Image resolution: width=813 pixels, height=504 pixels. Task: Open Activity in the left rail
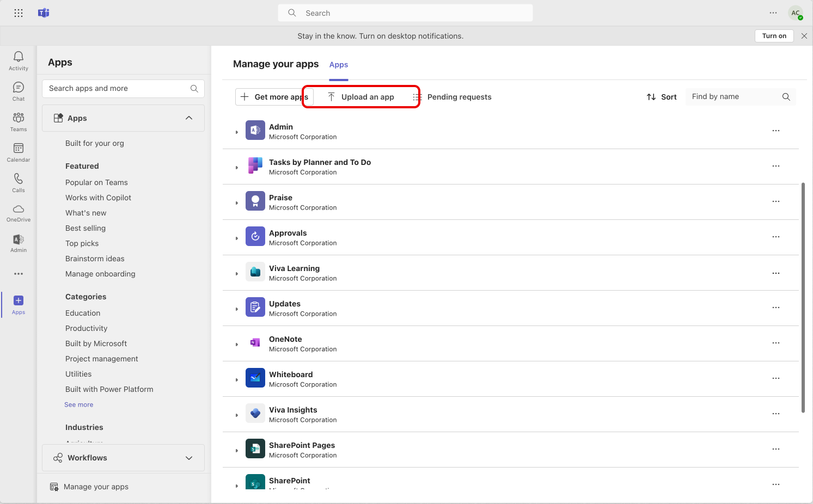point(19,61)
